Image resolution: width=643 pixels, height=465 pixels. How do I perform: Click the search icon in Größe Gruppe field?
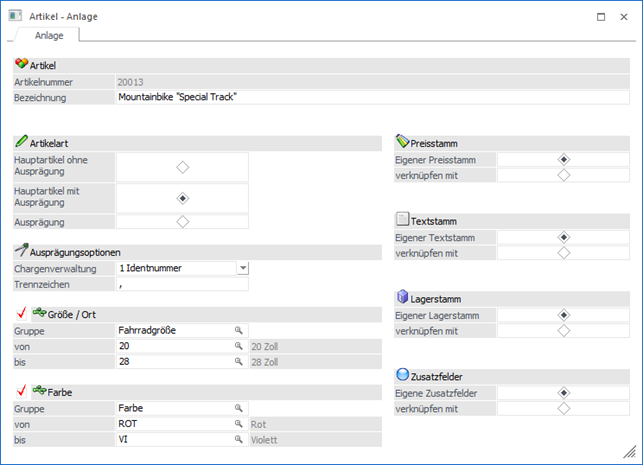239,329
